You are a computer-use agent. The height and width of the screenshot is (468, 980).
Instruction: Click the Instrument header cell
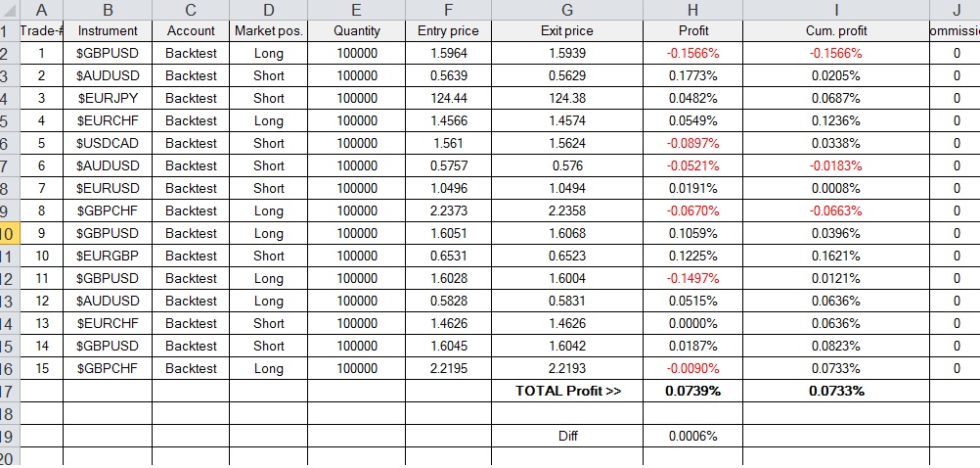(108, 30)
